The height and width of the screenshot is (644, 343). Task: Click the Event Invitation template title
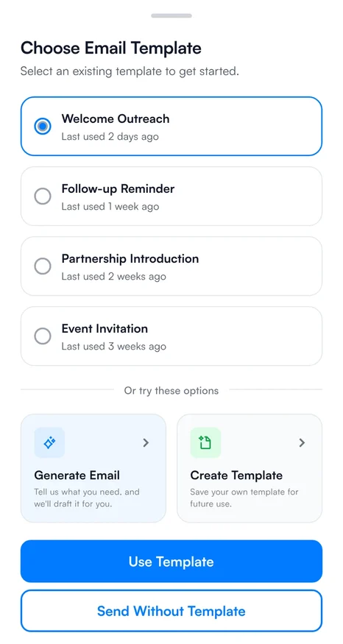105,328
